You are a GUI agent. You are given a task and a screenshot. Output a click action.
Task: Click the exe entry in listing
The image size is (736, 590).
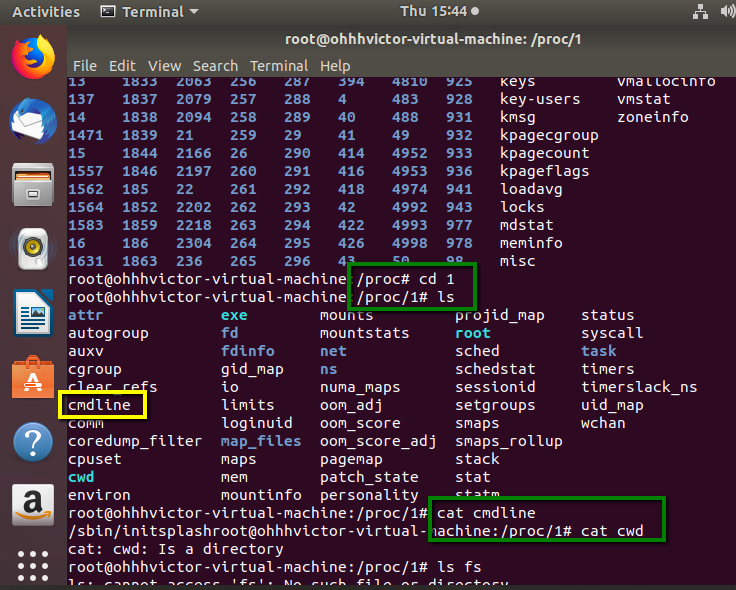click(x=234, y=315)
